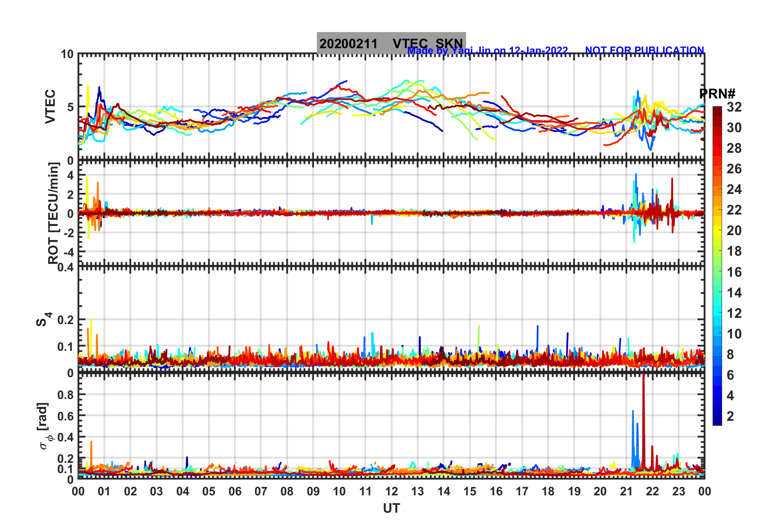Click the "20" label on the PRN colorbar
This screenshot has height=532, width=783.
(x=734, y=231)
